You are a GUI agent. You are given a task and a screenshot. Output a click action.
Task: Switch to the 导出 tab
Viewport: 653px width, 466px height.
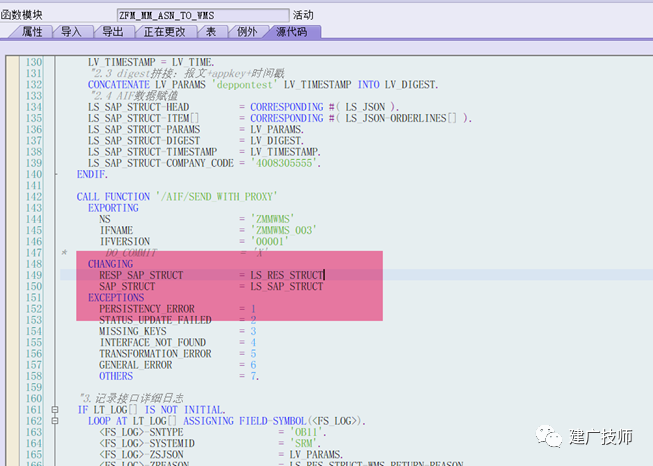pos(112,32)
